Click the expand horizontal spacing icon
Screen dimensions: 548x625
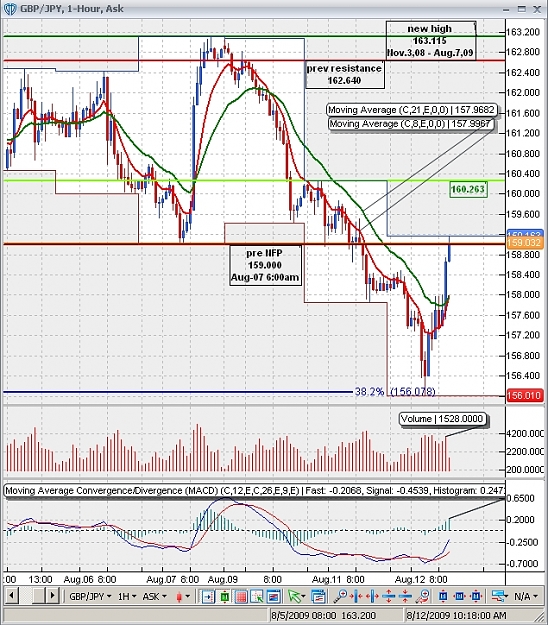point(372,597)
